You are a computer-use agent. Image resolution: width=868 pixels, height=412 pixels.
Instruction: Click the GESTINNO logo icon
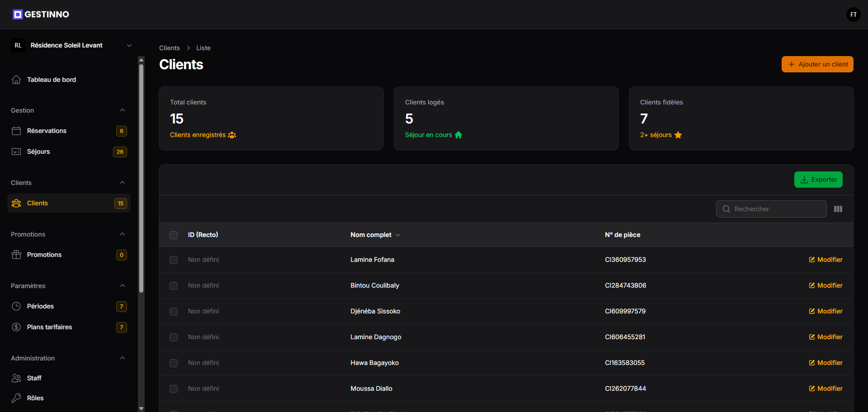click(x=18, y=14)
